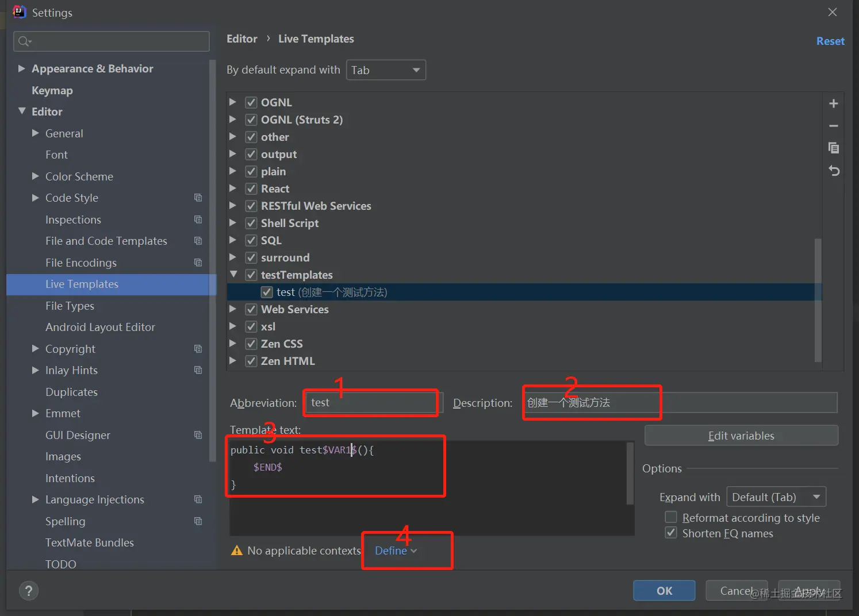Open the Android Layout Editor page
The width and height of the screenshot is (859, 616).
point(100,327)
